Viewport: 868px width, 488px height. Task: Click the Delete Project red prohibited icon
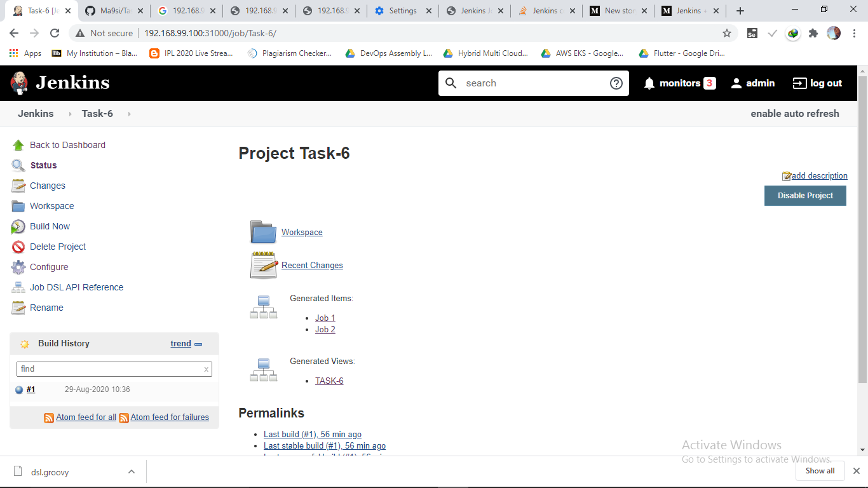click(x=18, y=247)
